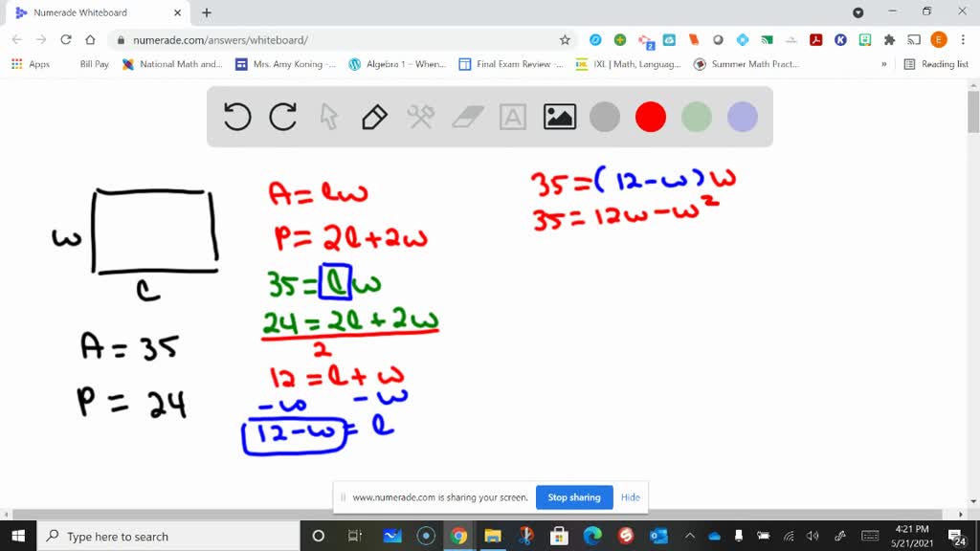Open the Chrome three-dot menu
Screen dimensions: 980x551
point(963,41)
